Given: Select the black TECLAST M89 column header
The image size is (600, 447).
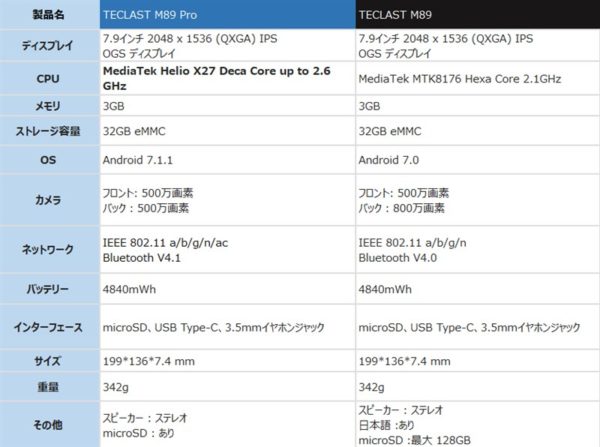Looking at the screenshot, I should click(478, 14).
